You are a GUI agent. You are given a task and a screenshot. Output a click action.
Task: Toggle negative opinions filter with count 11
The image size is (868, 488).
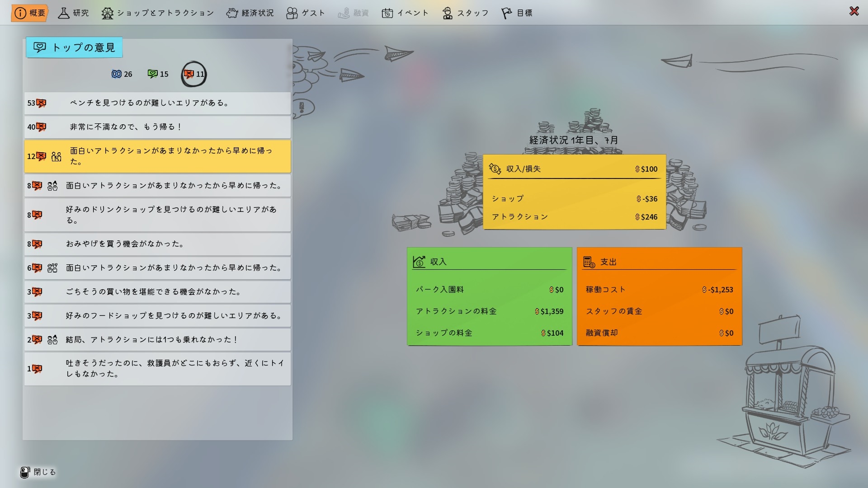point(194,74)
